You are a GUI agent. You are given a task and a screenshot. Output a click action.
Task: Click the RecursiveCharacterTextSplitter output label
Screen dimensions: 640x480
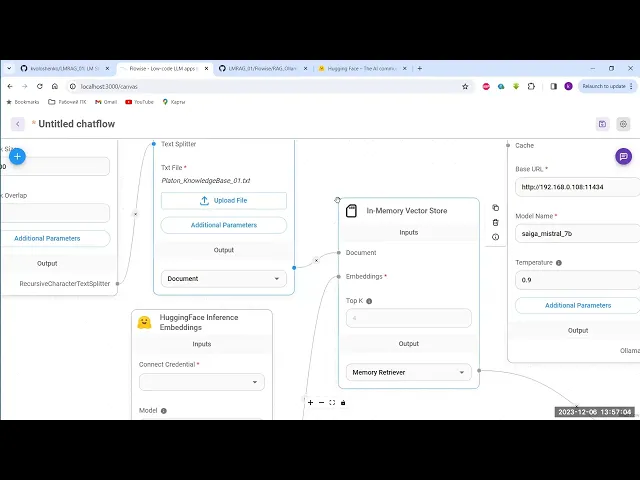[64, 284]
